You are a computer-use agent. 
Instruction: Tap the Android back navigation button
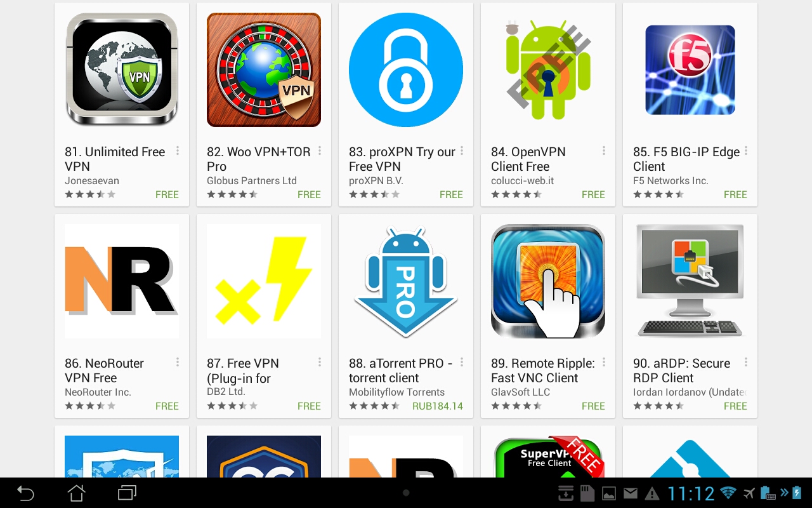25,493
